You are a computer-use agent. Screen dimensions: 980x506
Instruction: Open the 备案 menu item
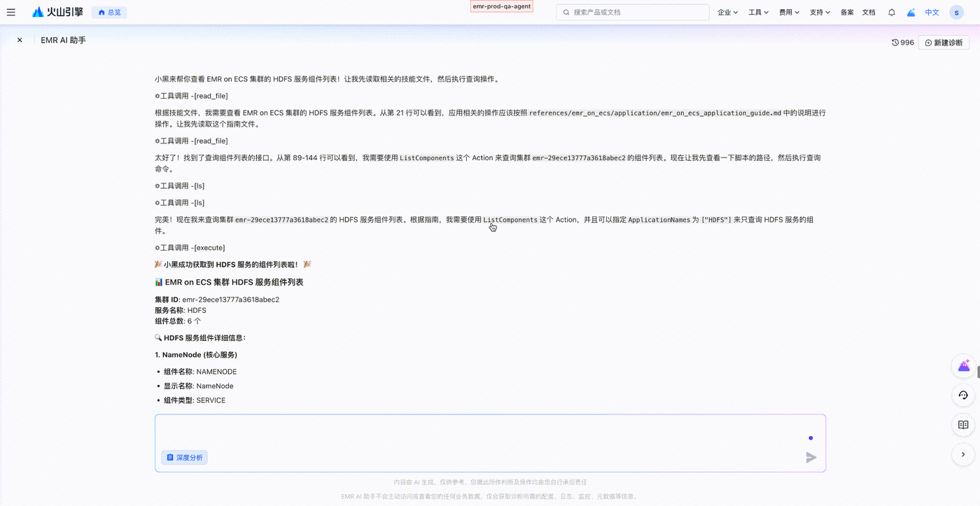847,12
